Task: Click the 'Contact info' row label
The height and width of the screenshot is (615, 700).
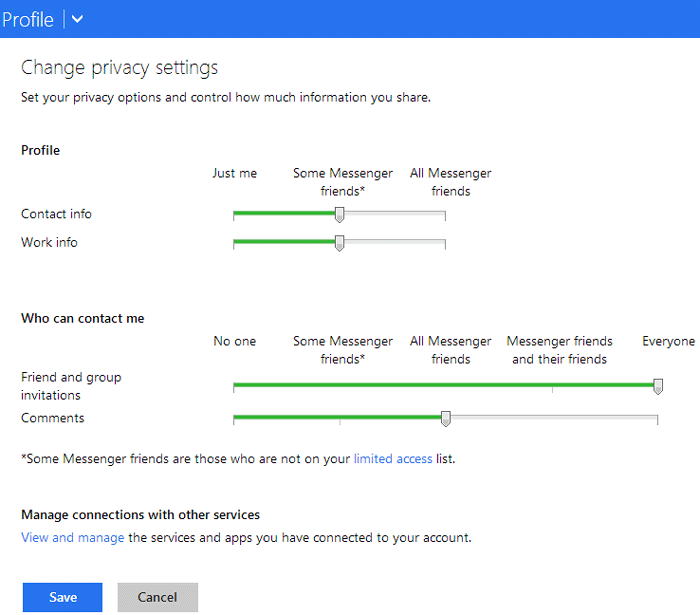Action: (56, 214)
